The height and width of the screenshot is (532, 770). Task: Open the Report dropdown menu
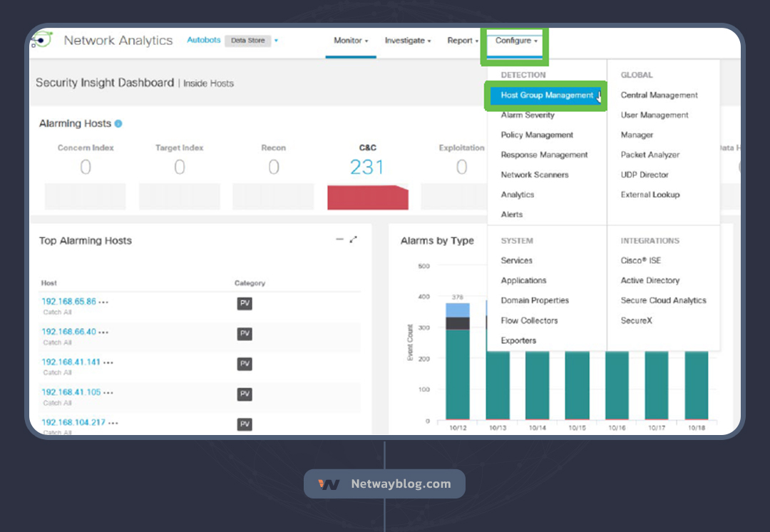(463, 41)
